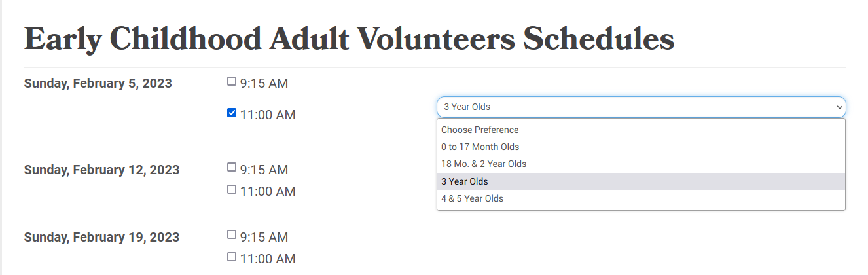The width and height of the screenshot is (868, 275).
Task: Uncheck the 11:00 AM checkbox for February 5
Action: 232,113
